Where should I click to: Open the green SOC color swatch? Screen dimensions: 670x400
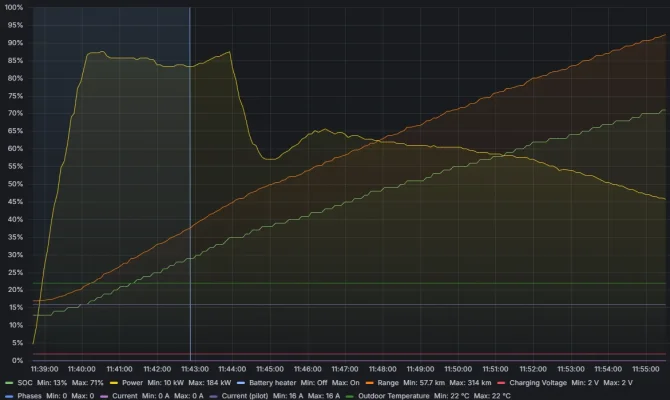tap(9, 383)
